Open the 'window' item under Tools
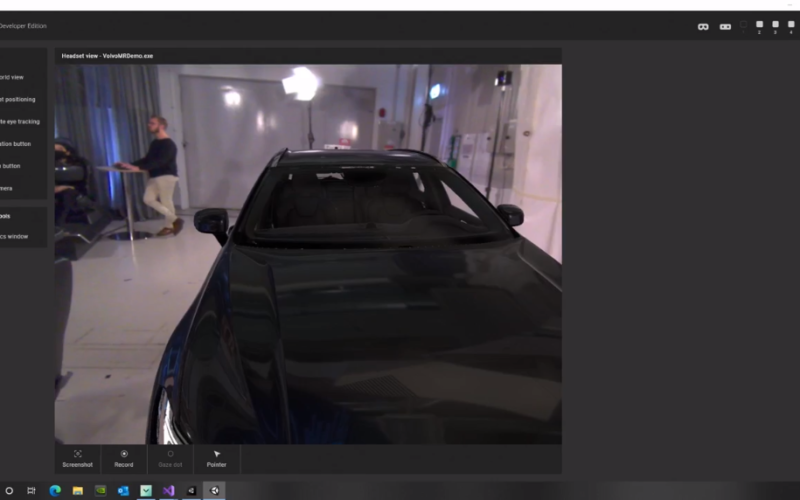 click(14, 236)
